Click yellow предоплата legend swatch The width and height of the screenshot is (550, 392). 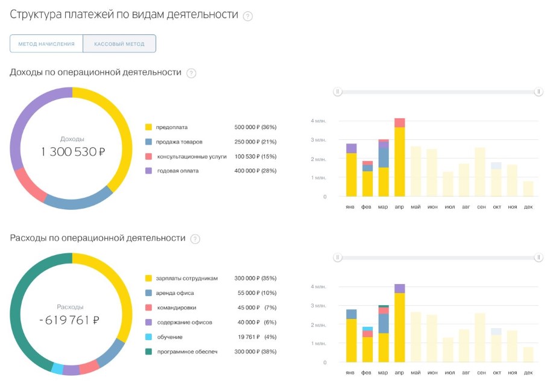pos(148,127)
